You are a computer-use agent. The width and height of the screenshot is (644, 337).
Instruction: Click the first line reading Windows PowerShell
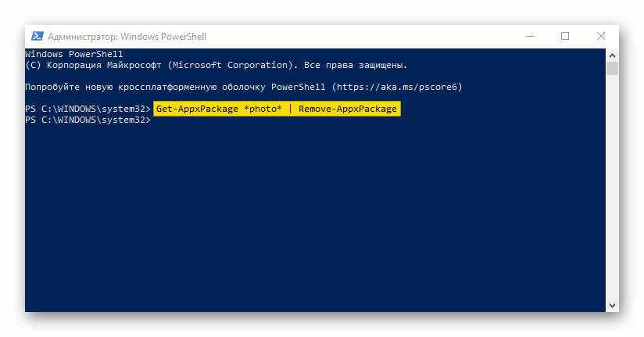click(74, 54)
